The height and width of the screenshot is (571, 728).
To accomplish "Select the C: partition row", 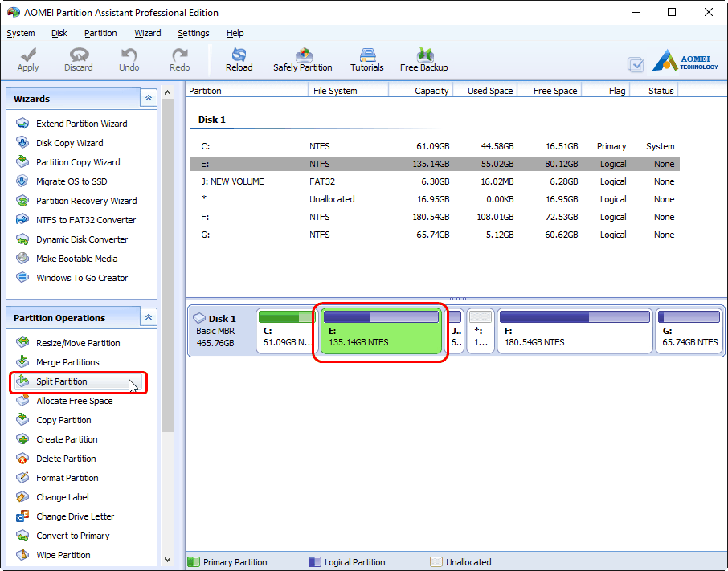I will pos(435,146).
